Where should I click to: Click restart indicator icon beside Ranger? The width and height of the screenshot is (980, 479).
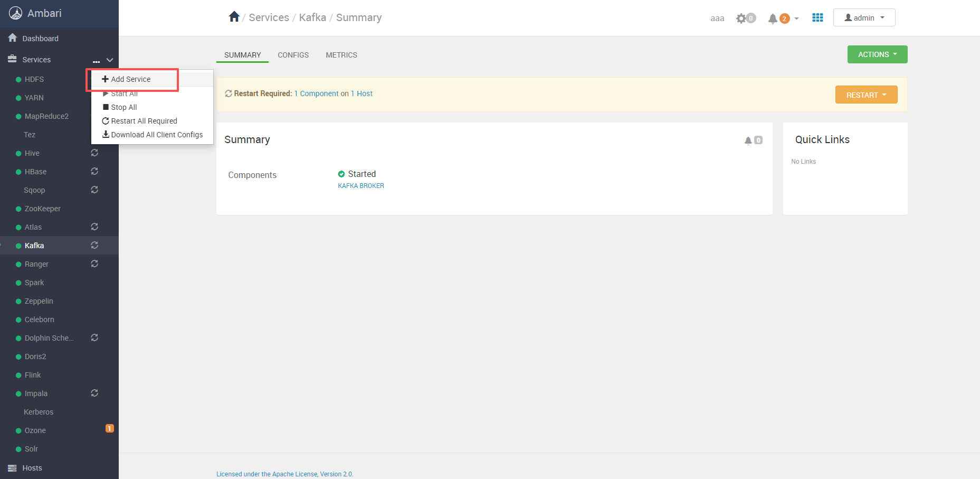[x=94, y=264]
